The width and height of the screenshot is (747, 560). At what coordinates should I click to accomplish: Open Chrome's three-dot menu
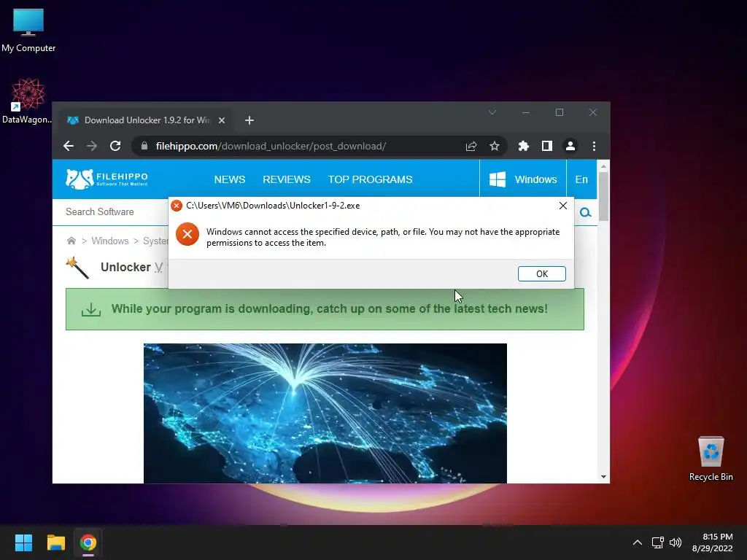[x=594, y=146]
